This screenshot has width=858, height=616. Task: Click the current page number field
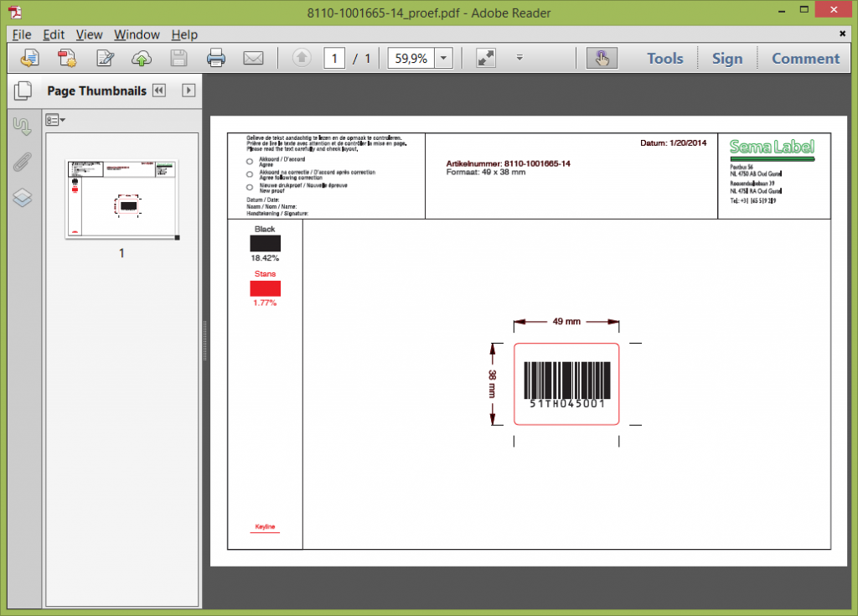pyautogui.click(x=334, y=58)
